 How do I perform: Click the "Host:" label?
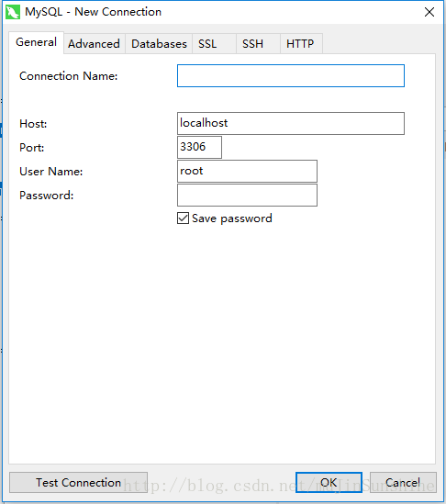point(33,124)
